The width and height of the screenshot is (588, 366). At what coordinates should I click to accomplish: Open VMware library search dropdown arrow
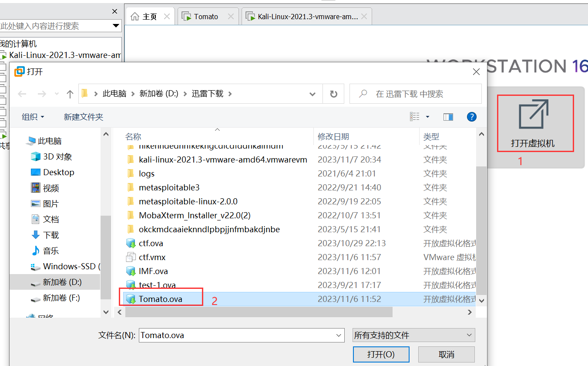point(116,26)
